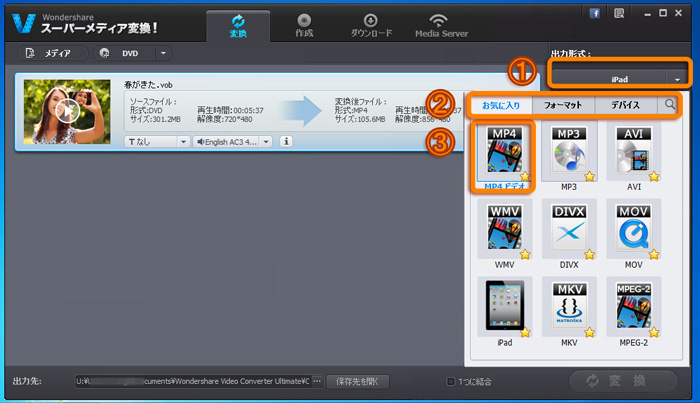Go to the ダウンロード tab
The height and width of the screenshot is (403, 700).
[371, 26]
